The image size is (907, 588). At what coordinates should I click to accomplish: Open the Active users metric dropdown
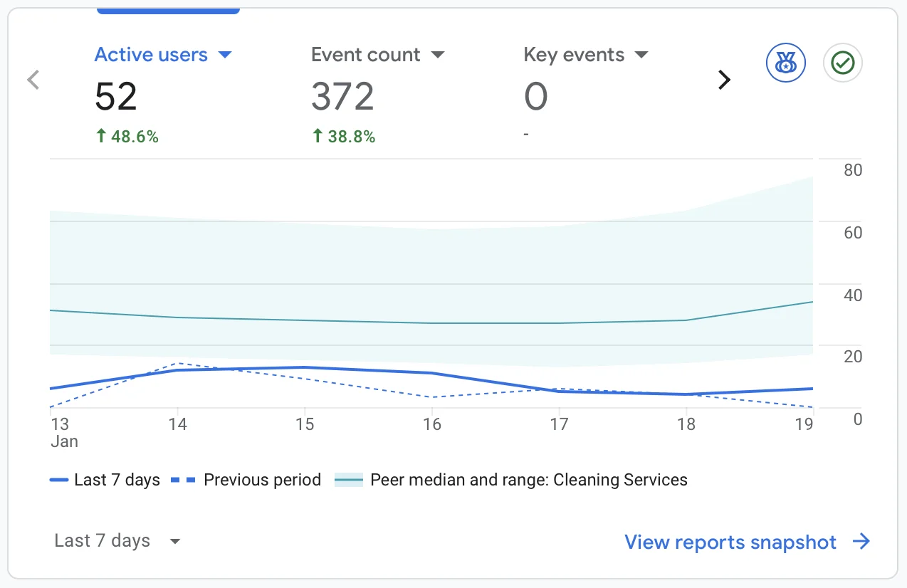(225, 54)
